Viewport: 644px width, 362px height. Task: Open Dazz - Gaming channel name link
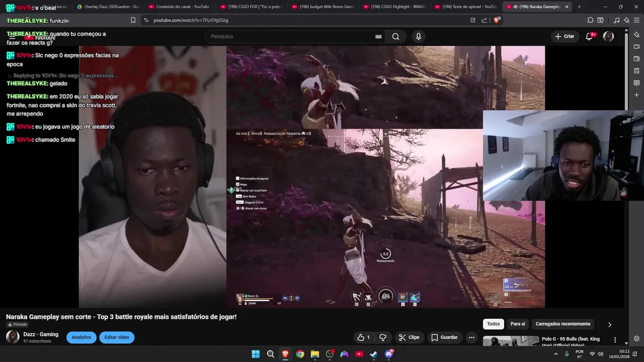(41, 334)
